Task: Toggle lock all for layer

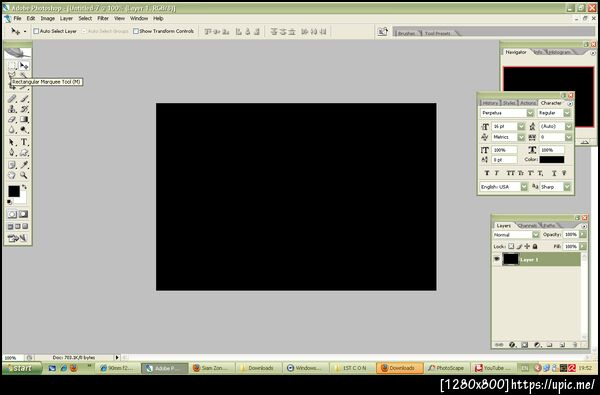Action: click(535, 246)
